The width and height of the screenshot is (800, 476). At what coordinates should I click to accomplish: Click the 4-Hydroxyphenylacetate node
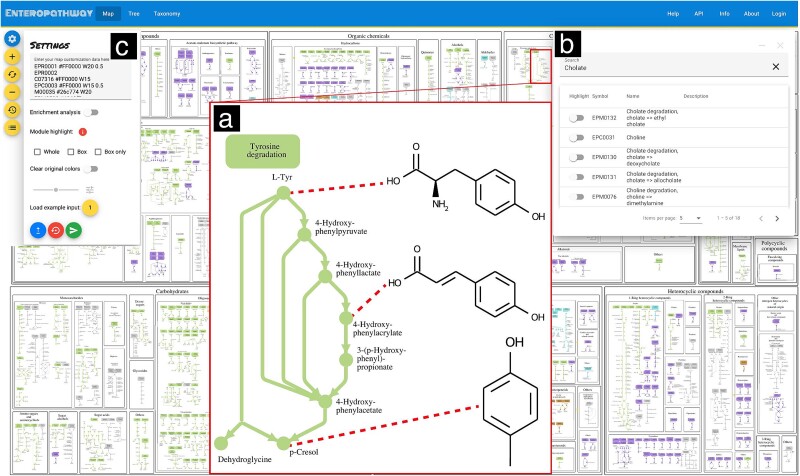[x=325, y=402]
